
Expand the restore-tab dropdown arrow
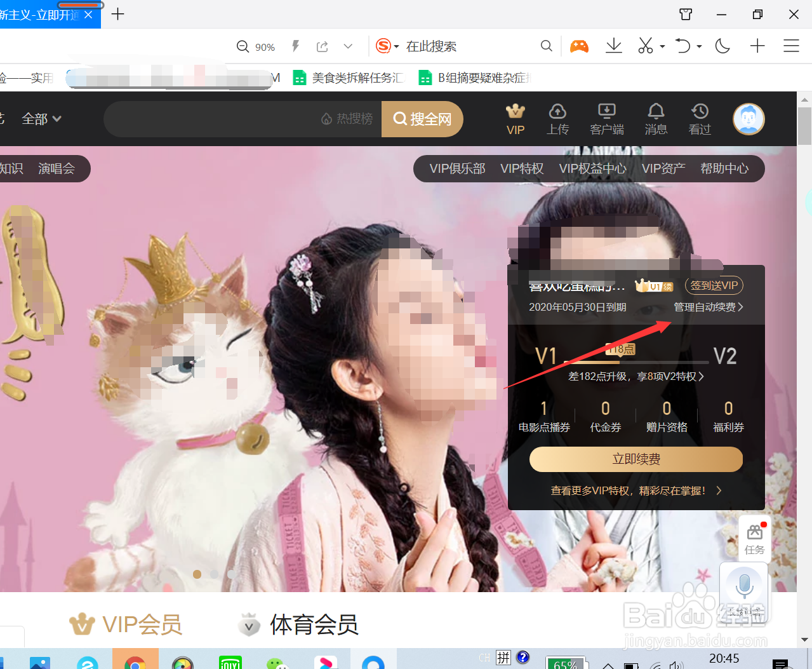pos(699,46)
